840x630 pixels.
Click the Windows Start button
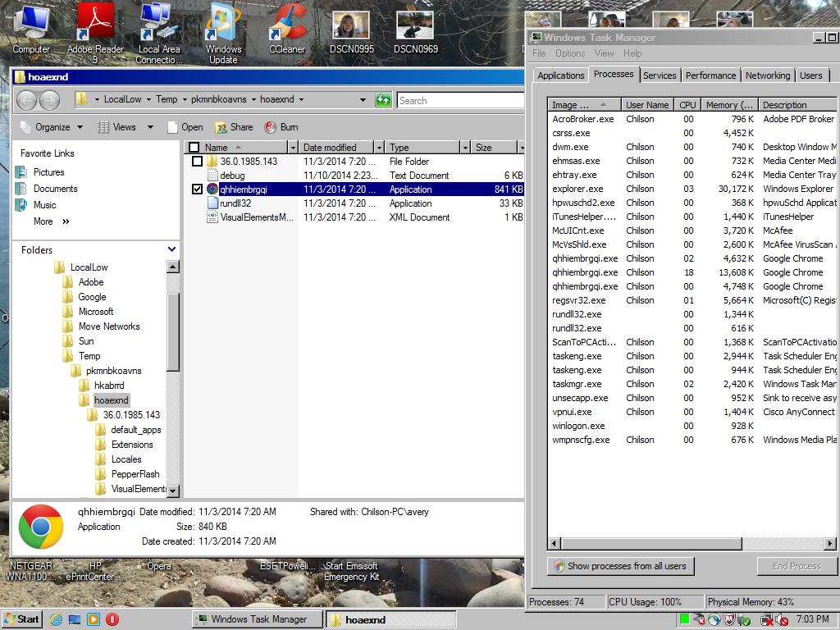22,619
